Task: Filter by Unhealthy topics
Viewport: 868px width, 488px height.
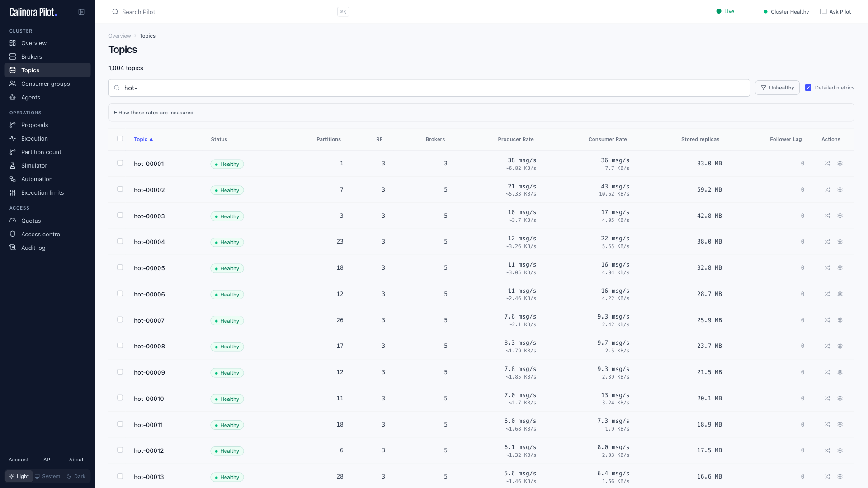Action: (777, 88)
